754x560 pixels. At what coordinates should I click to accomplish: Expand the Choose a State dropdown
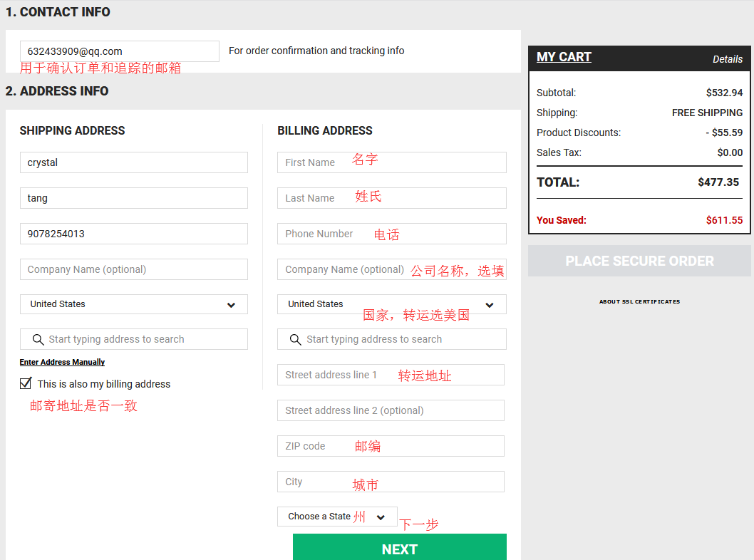336,517
